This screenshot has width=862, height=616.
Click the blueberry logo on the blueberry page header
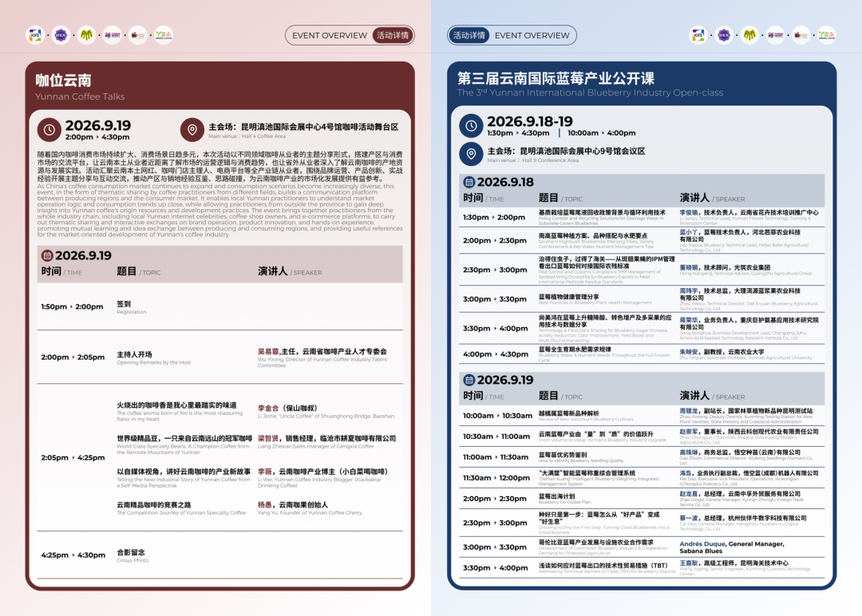(775, 35)
